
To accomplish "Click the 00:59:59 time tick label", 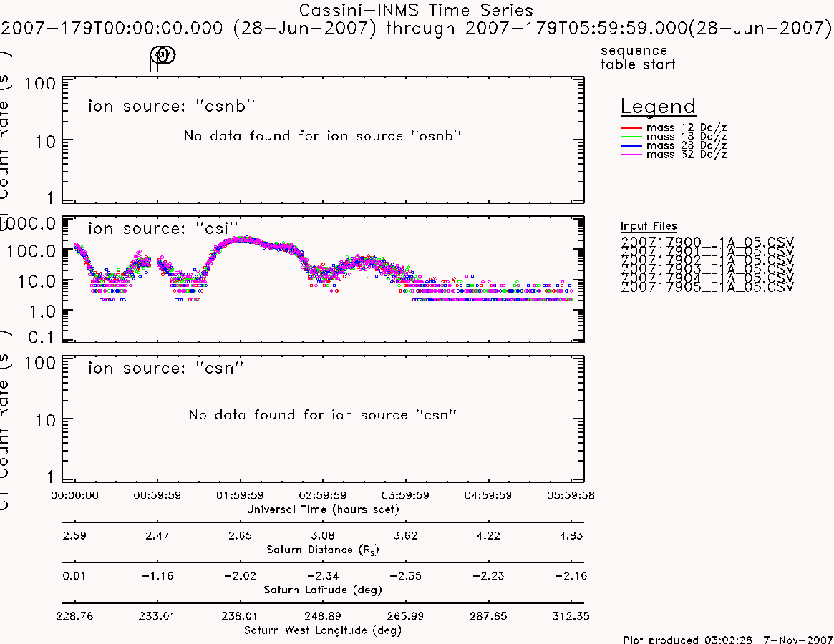I will point(157,495).
